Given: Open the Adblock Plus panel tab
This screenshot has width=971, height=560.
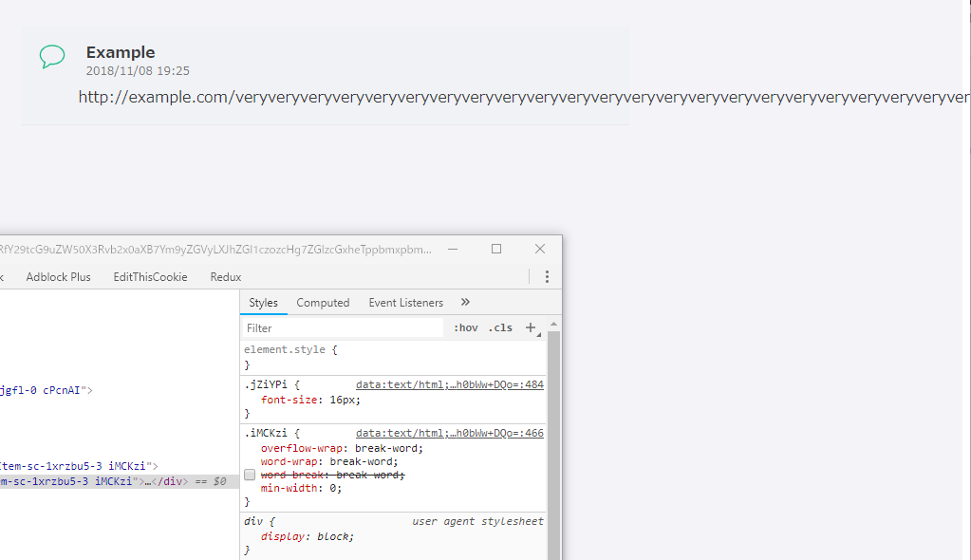Looking at the screenshot, I should pos(58,277).
